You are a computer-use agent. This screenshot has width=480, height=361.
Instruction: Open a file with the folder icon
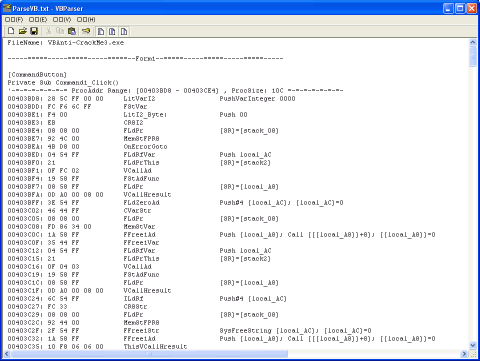point(22,31)
